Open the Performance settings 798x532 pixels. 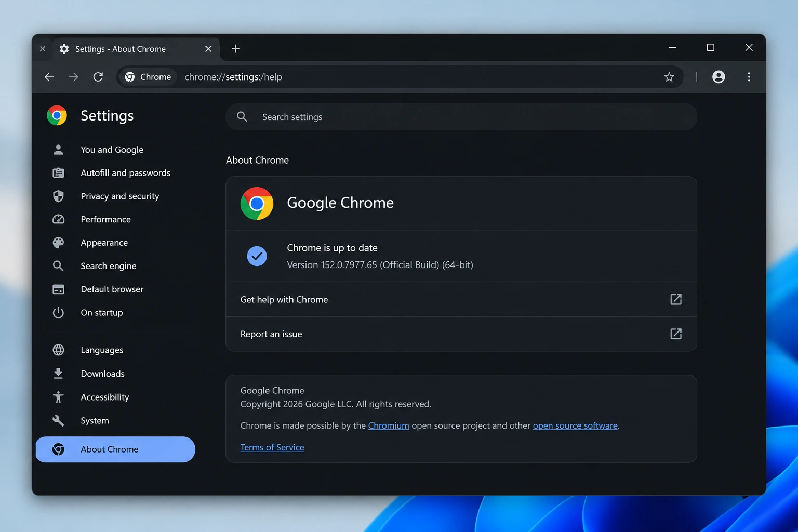pos(106,219)
